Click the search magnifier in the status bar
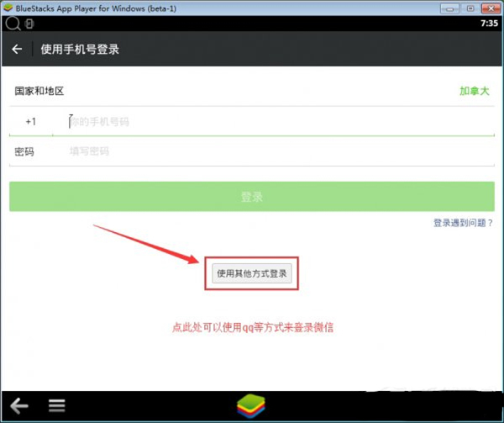This screenshot has height=423, width=504. pyautogui.click(x=11, y=24)
